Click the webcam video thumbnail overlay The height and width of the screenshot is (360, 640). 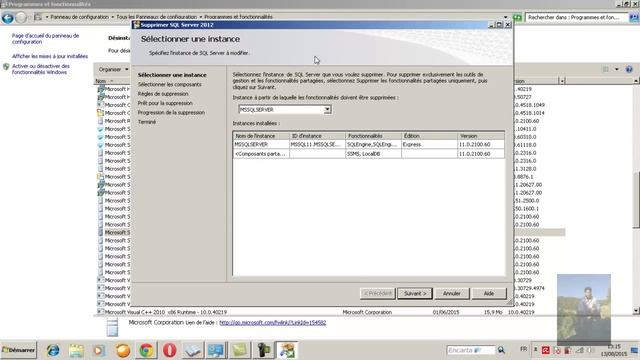584,309
